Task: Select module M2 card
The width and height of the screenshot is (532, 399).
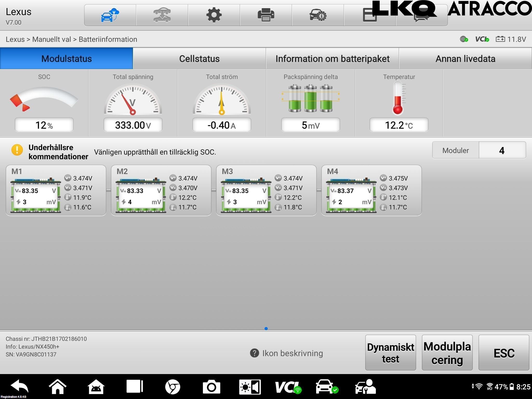Action: [x=161, y=190]
